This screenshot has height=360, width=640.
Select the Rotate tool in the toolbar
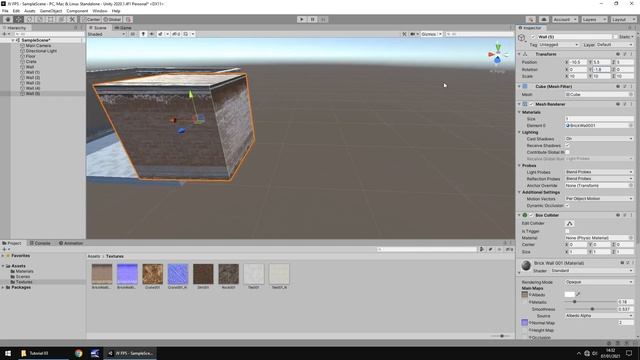pos(29,20)
